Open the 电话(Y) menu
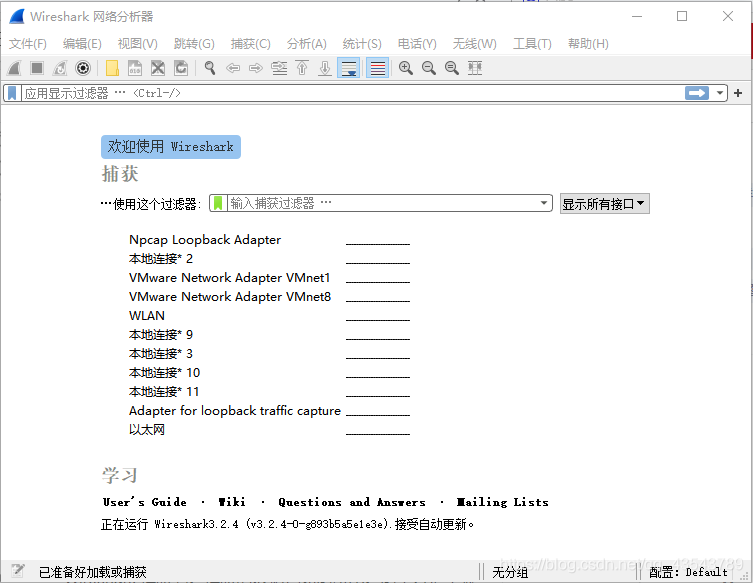This screenshot has width=753, height=583. 417,44
